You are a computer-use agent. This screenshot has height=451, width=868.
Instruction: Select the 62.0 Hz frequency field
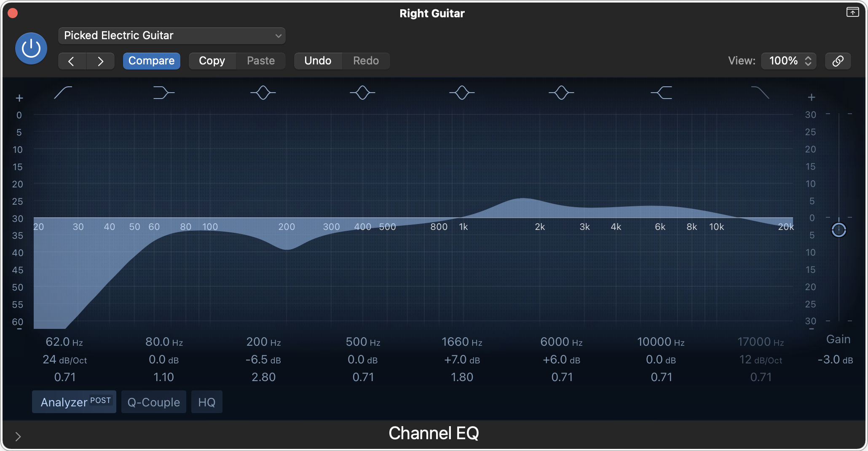(x=64, y=342)
